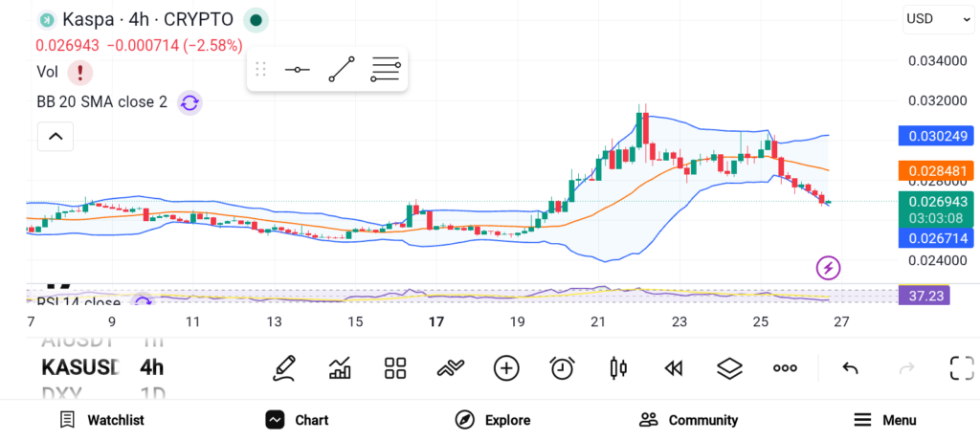Create an alert with the alarm clock icon
The width and height of the screenshot is (980, 441).
pos(563,368)
